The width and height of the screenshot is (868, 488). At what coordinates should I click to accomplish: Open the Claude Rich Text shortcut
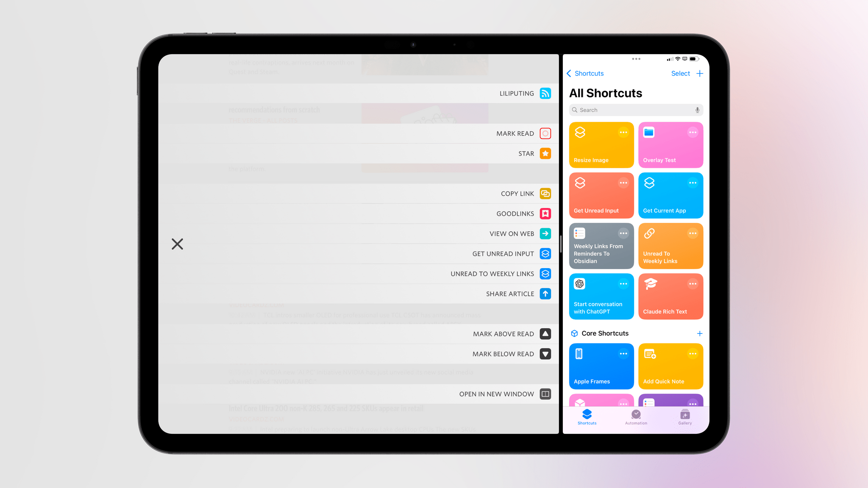(x=670, y=297)
